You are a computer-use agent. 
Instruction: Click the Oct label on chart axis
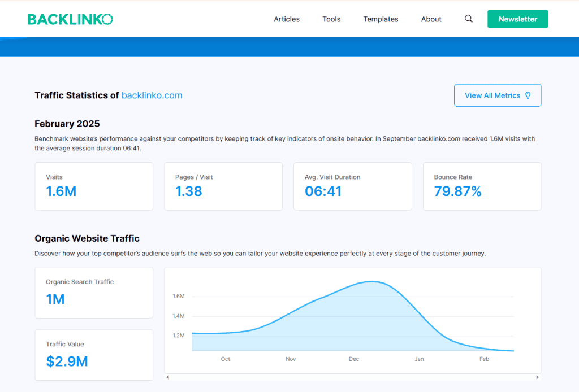225,359
